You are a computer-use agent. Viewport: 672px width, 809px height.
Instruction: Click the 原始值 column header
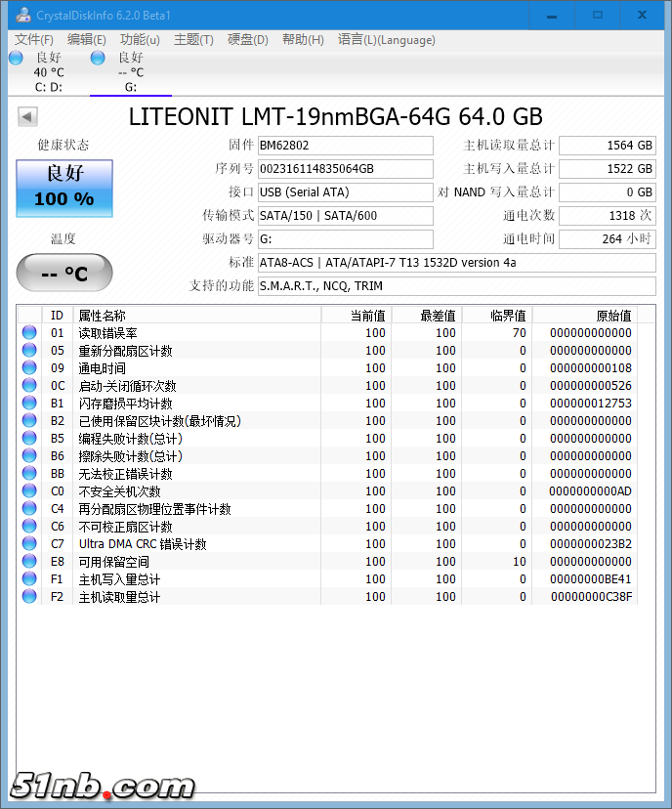(x=613, y=316)
